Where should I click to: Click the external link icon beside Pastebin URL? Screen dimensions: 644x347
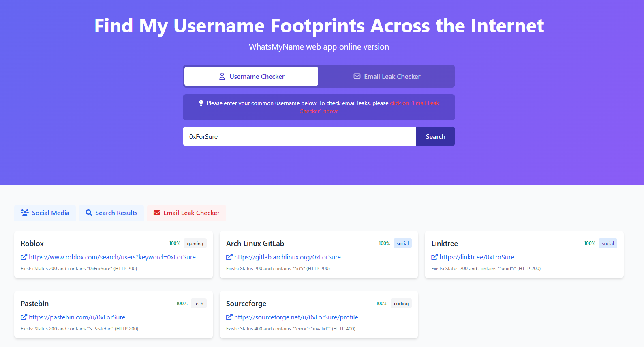pos(24,317)
